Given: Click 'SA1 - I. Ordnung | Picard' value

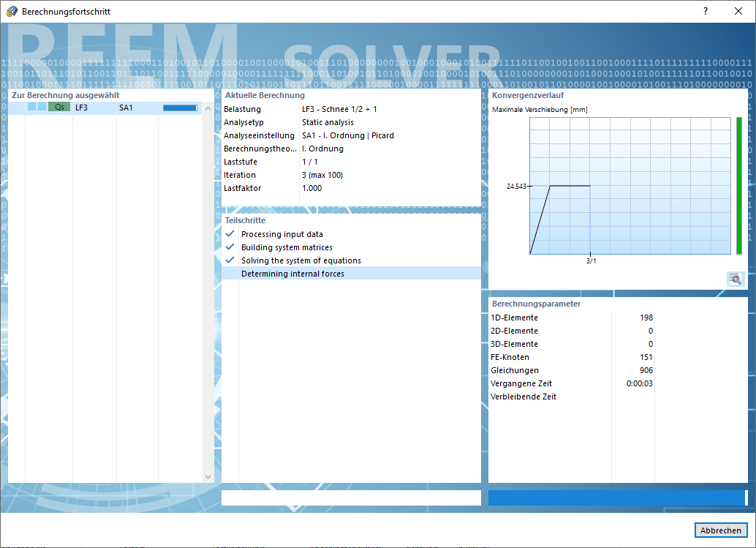Looking at the screenshot, I should tap(347, 135).
